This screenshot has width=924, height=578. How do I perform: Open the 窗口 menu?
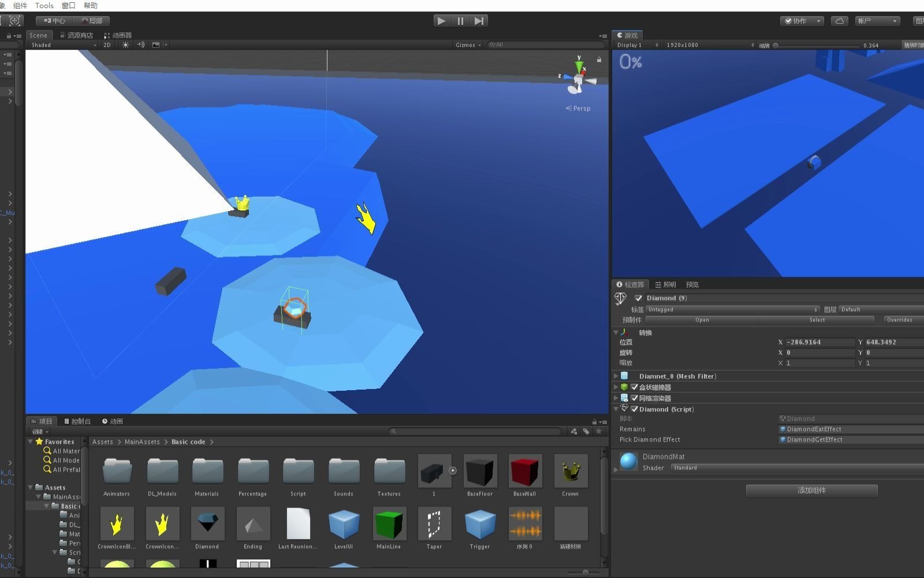pyautogui.click(x=67, y=5)
